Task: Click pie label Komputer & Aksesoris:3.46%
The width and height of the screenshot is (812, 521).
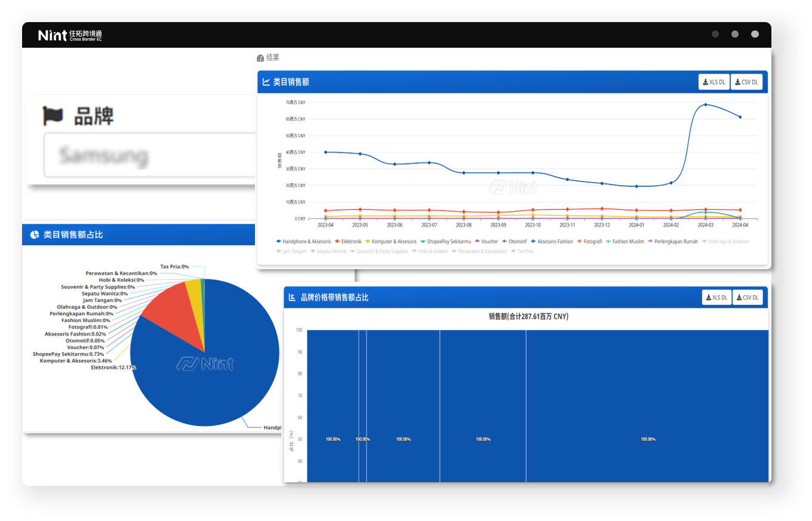Action: point(76,360)
